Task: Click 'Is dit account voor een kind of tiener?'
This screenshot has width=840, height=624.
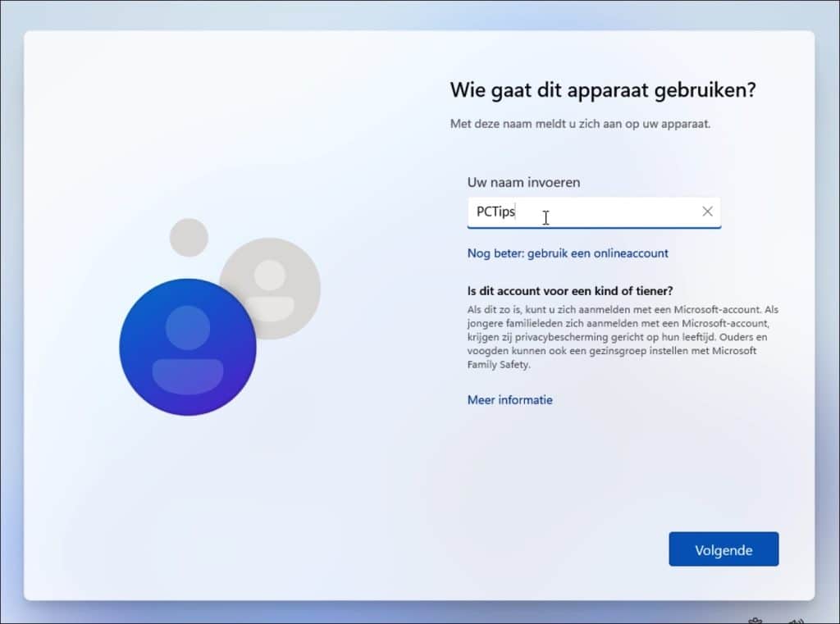Action: [x=570, y=291]
